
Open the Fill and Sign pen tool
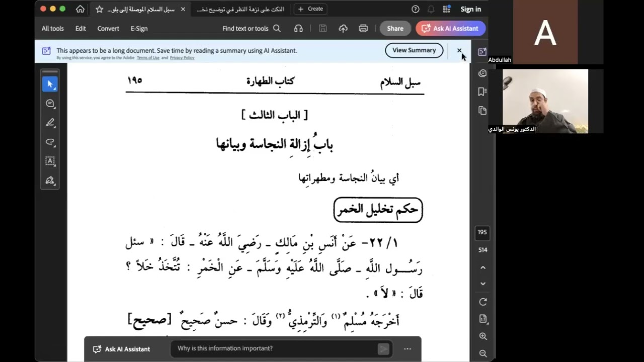(x=50, y=180)
